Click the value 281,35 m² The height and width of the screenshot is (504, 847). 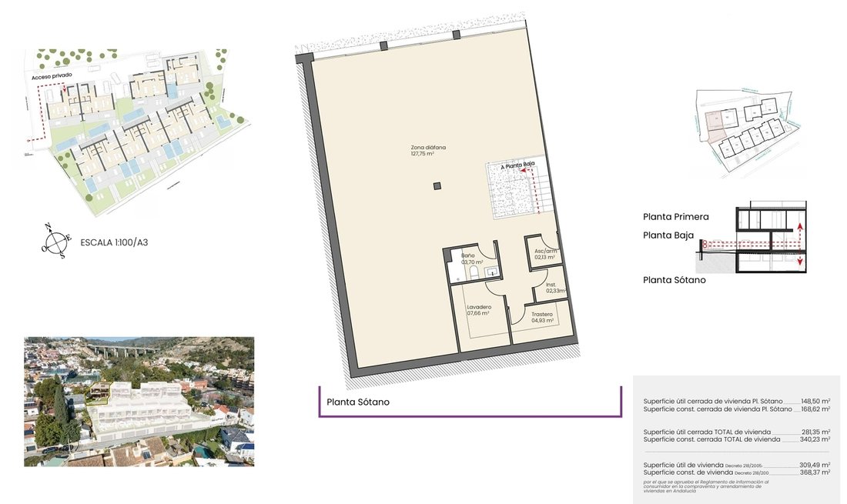(x=815, y=432)
